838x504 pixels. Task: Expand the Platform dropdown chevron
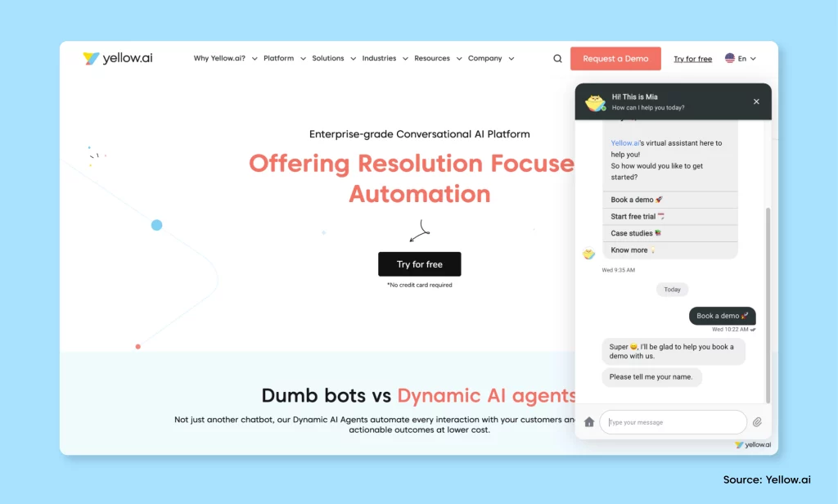303,59
